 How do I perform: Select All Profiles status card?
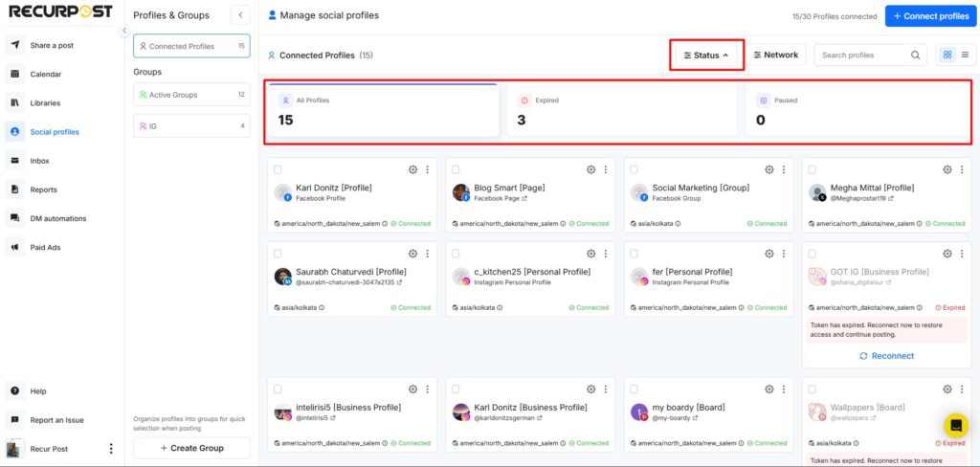(x=384, y=110)
